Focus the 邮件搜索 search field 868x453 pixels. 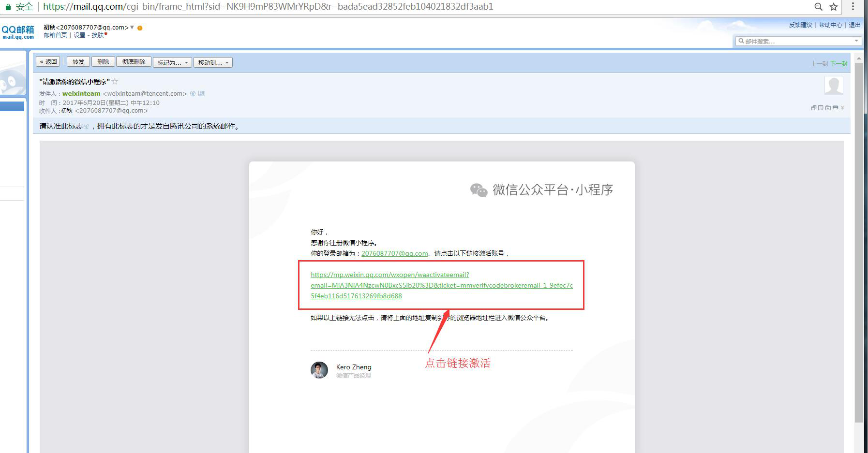(x=798, y=41)
